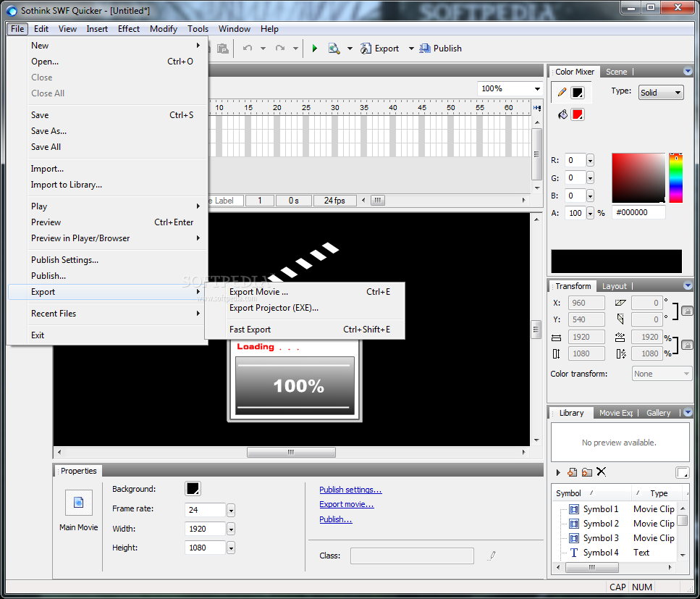
Task: Click the Undo arrow in the toolbar
Action: 248,49
